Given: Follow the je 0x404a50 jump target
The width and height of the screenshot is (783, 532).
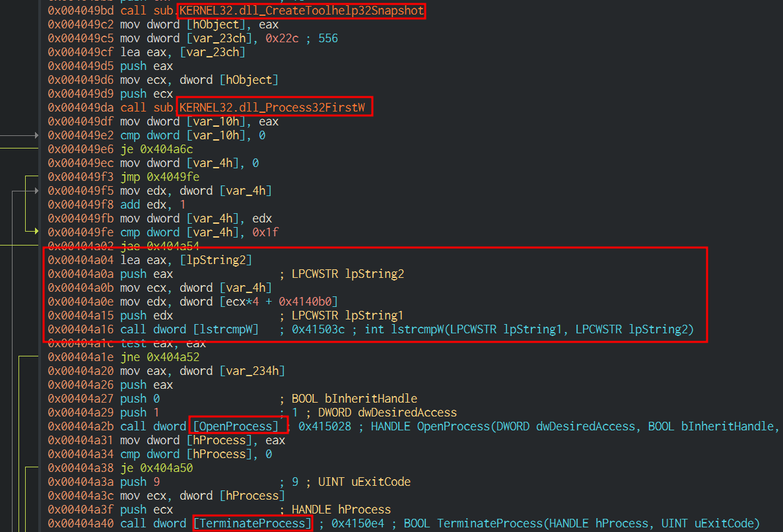Looking at the screenshot, I should (166, 468).
